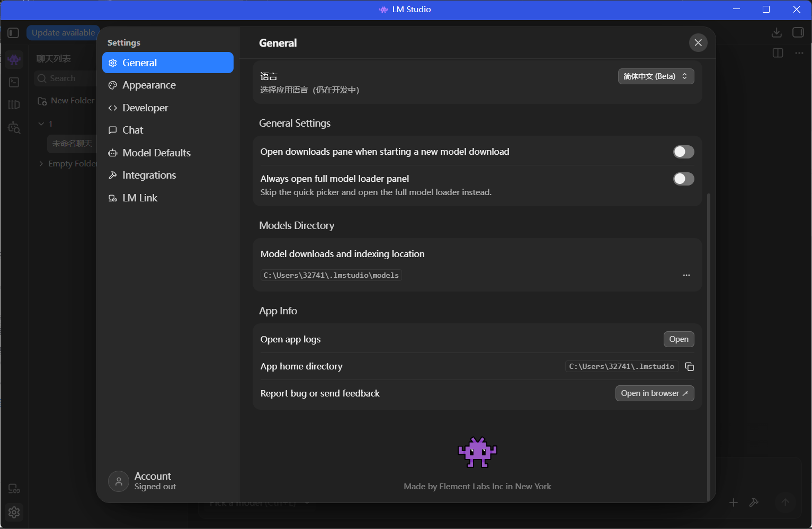Click Open button for app logs
Screen dimensions: 812x529
point(679,339)
